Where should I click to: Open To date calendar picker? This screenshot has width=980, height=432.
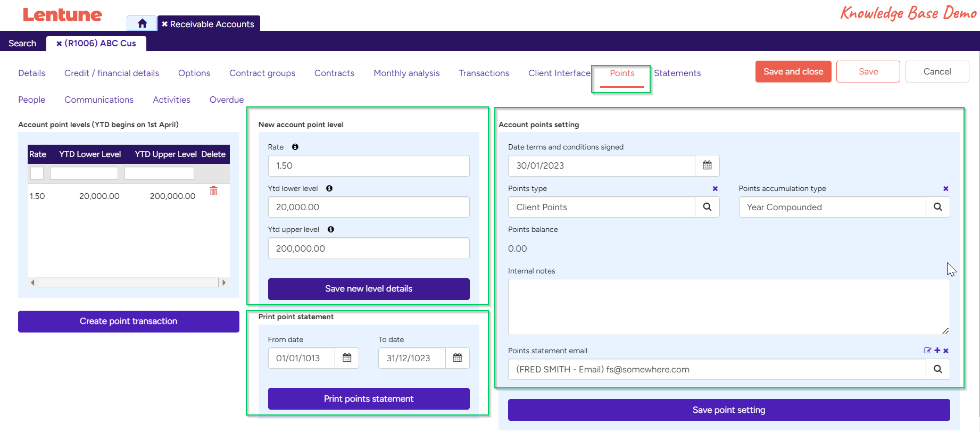tap(458, 358)
